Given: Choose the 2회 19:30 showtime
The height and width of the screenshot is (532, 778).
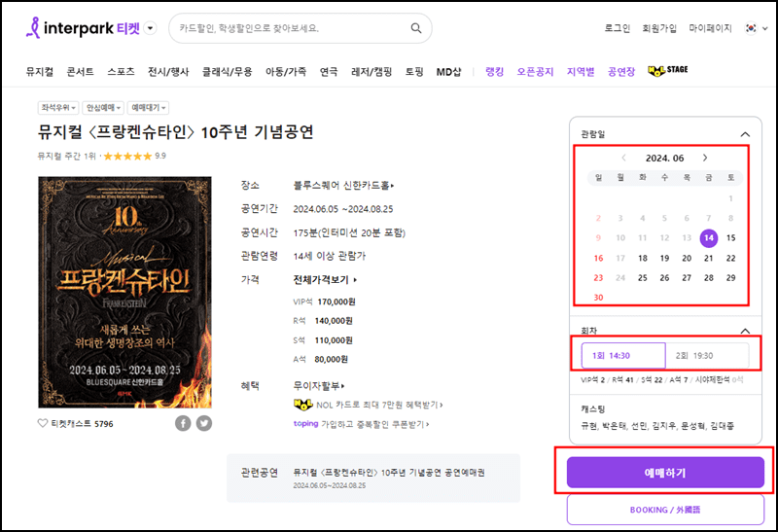Looking at the screenshot, I should click(x=707, y=355).
